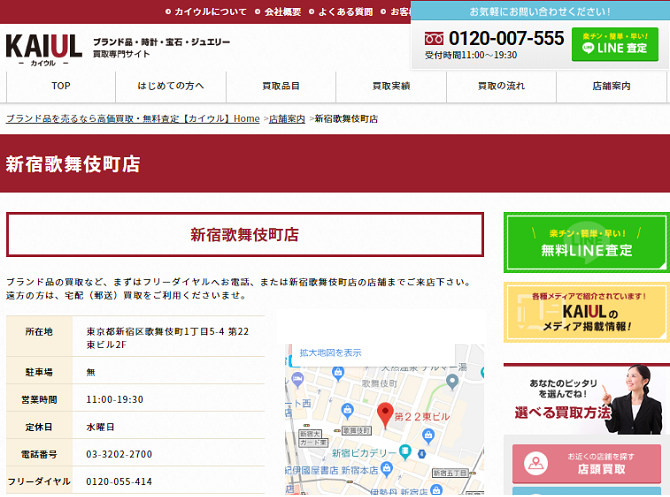Click the red map pin for 第22東ビル
The width and height of the screenshot is (670, 497).
(385, 415)
